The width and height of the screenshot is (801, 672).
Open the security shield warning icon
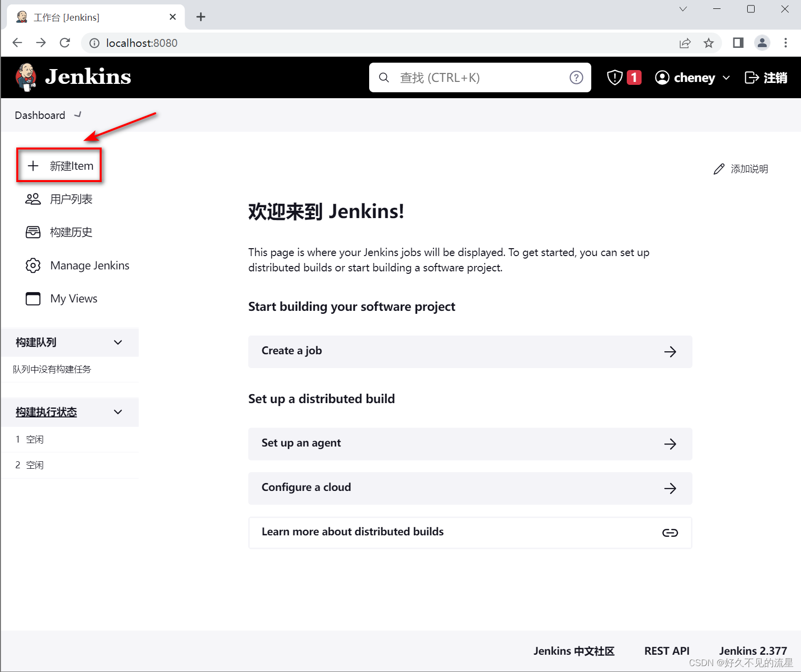pos(614,77)
